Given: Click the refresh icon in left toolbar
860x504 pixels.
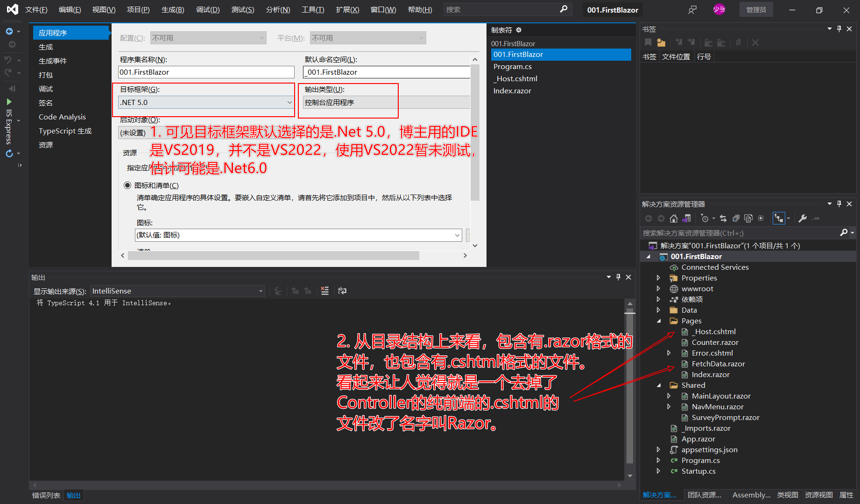Looking at the screenshot, I should (x=9, y=154).
